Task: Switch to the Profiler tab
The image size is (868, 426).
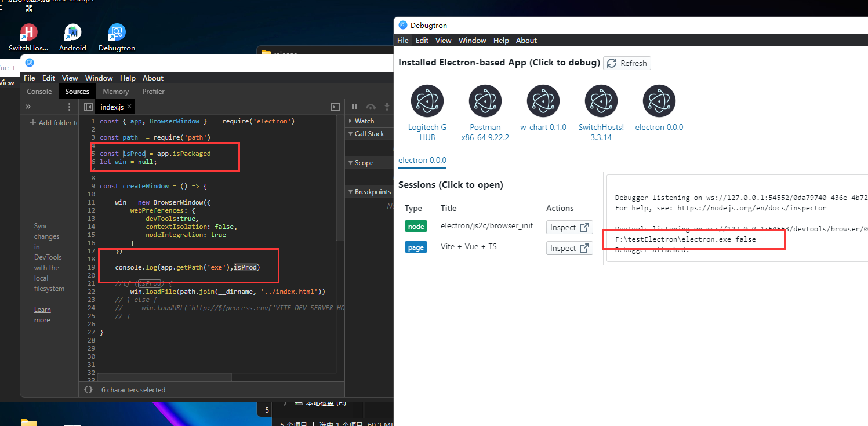Action: (x=154, y=91)
